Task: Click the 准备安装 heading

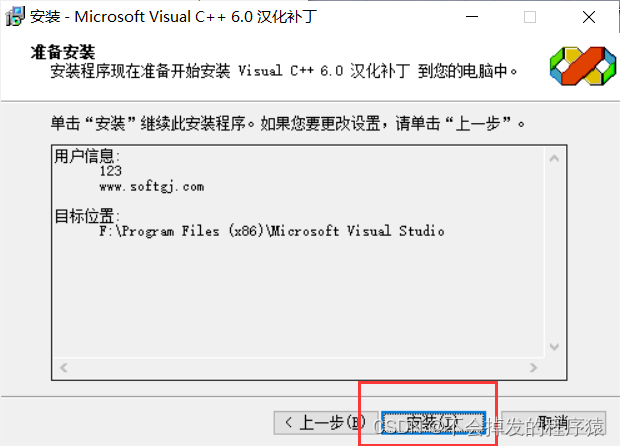Action: click(63, 52)
